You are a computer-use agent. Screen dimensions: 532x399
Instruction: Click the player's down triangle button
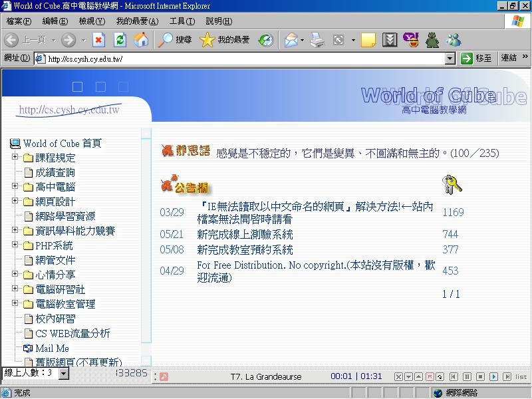pyautogui.click(x=409, y=376)
